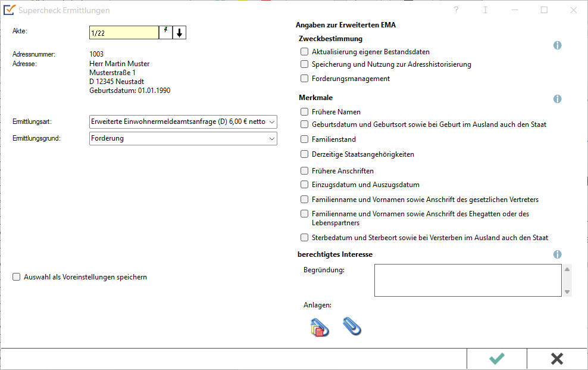Click the Begründung scrollbar up arrow

click(567, 269)
